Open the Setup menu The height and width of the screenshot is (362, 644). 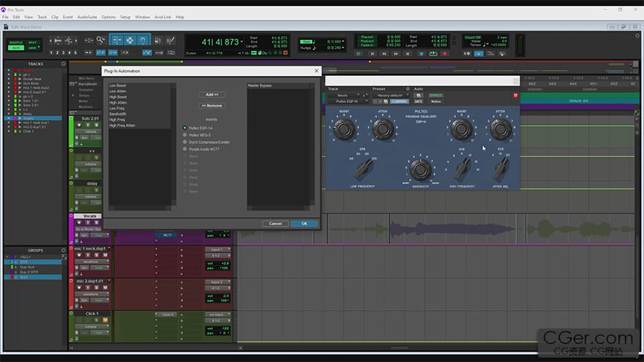click(125, 18)
